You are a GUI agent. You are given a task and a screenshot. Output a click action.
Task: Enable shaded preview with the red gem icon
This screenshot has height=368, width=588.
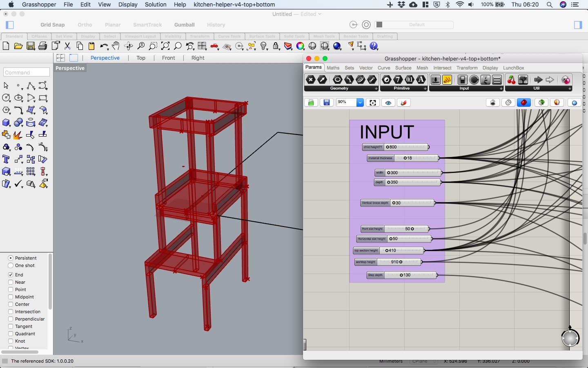(x=524, y=102)
